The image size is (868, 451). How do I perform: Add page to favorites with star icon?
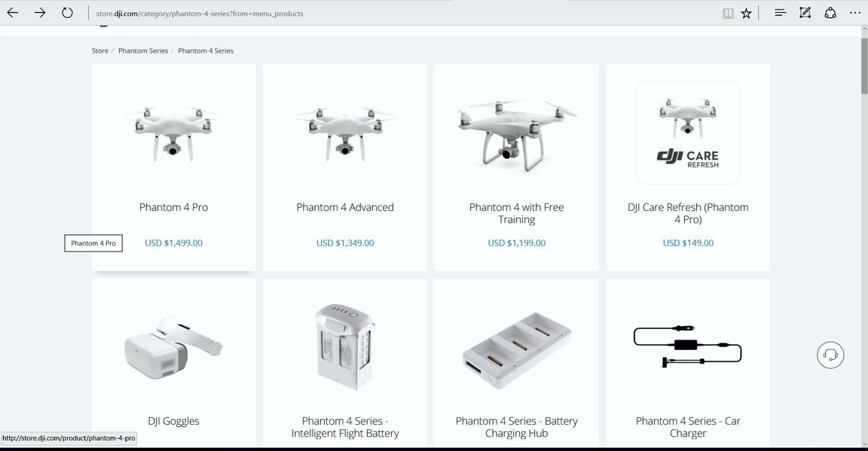click(x=746, y=14)
